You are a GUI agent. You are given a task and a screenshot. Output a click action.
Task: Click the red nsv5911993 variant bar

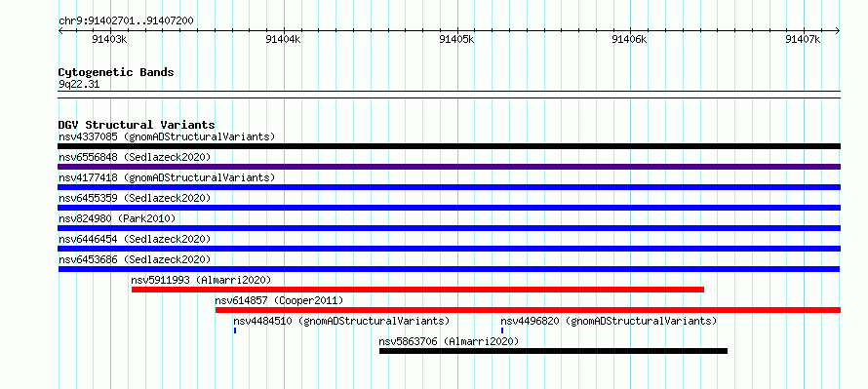click(x=417, y=290)
